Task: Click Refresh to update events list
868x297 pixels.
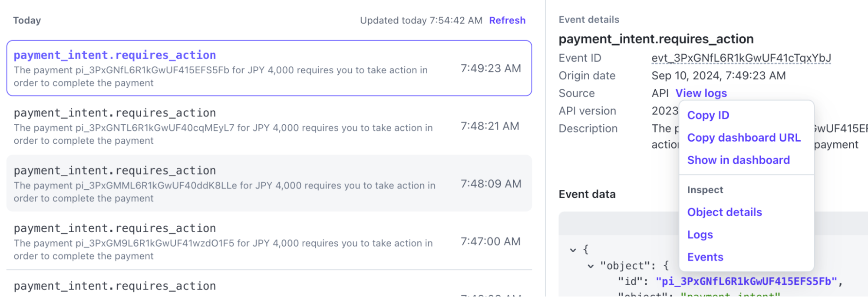Action: pos(507,20)
